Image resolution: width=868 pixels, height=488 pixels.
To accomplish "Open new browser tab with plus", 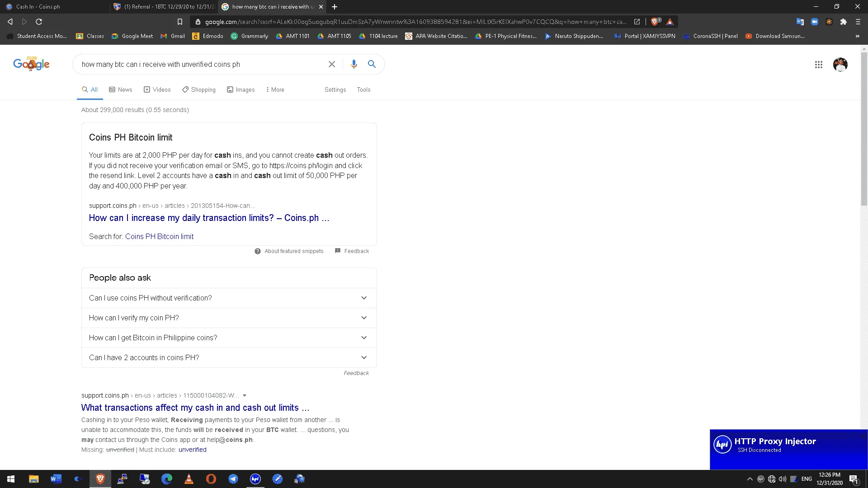I will click(335, 7).
